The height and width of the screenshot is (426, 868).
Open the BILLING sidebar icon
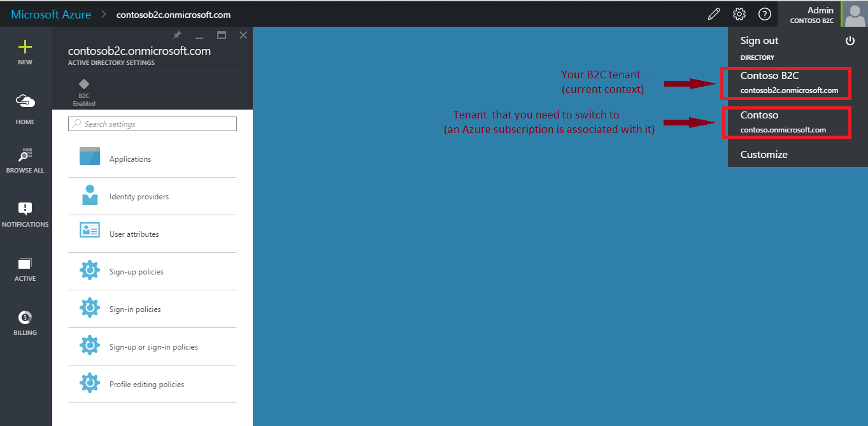click(x=25, y=317)
